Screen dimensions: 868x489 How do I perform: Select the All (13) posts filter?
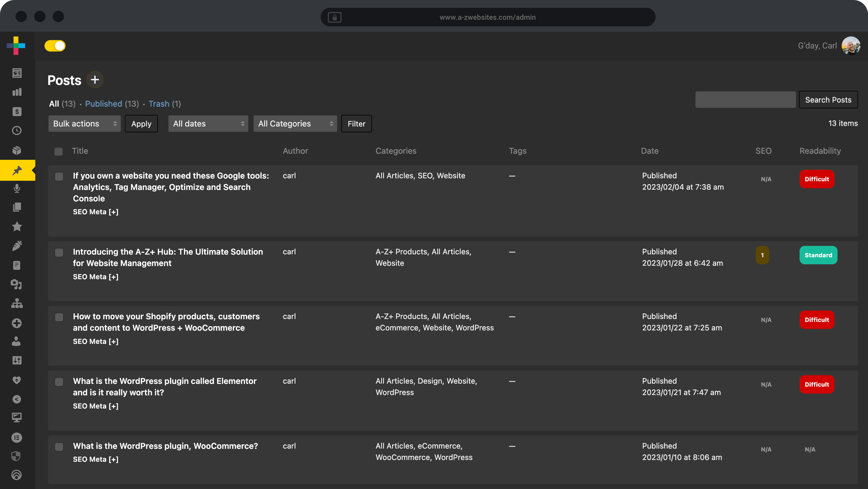pos(62,104)
